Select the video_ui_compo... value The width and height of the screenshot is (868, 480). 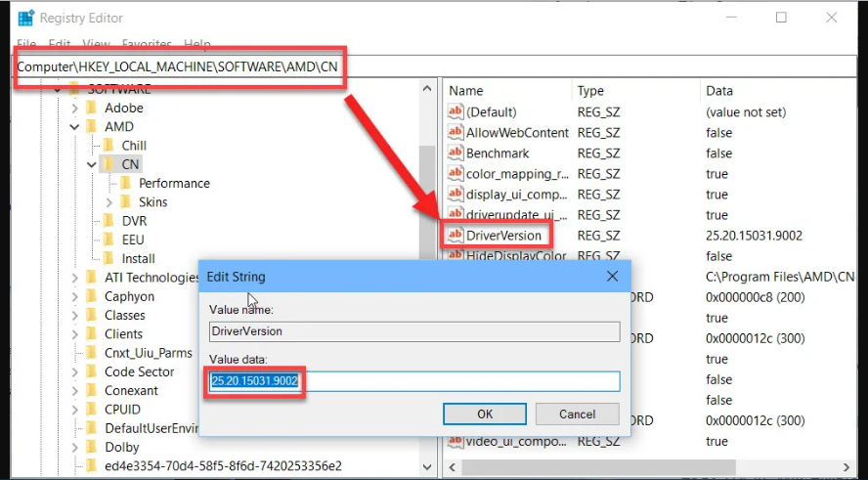click(516, 441)
